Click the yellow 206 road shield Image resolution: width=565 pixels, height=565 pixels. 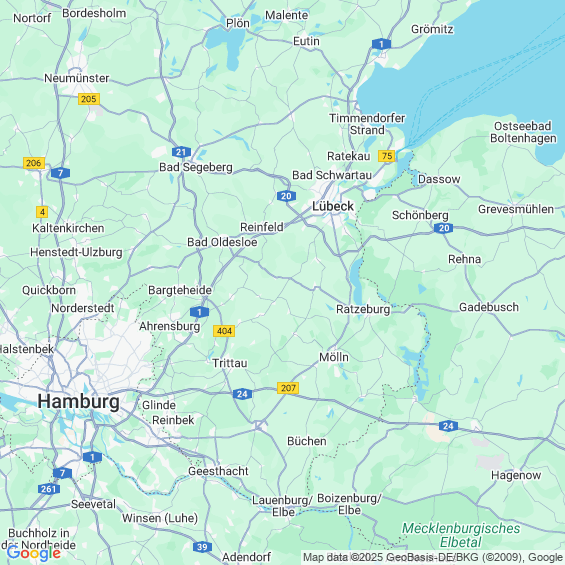(x=34, y=163)
